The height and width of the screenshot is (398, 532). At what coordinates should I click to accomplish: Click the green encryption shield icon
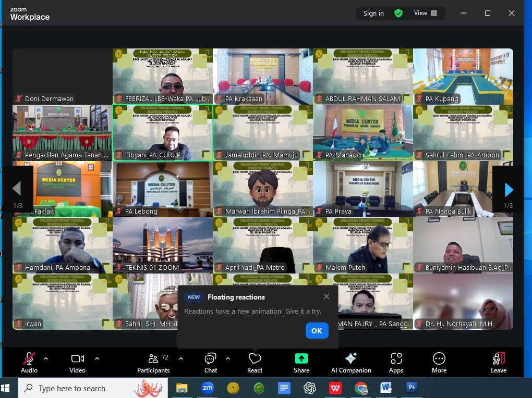point(398,14)
